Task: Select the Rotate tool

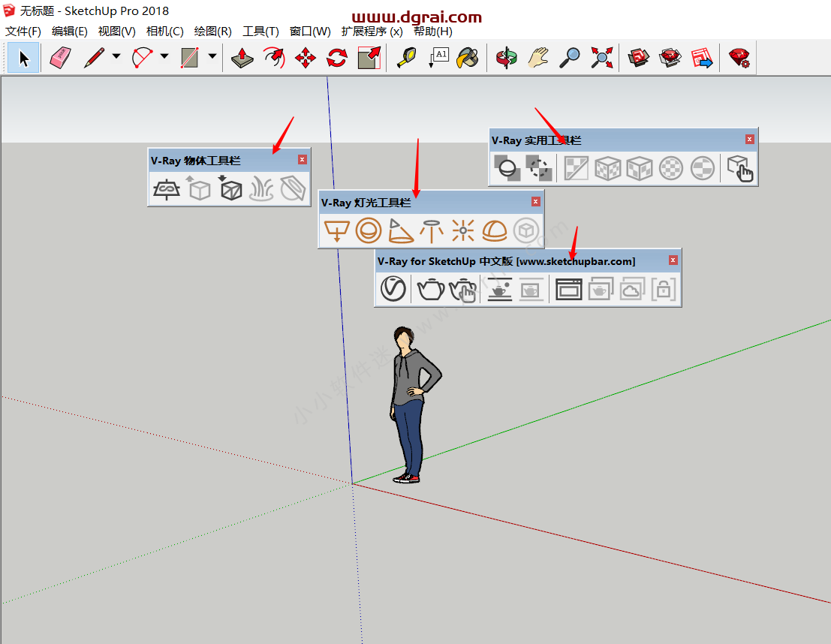Action: [x=337, y=58]
